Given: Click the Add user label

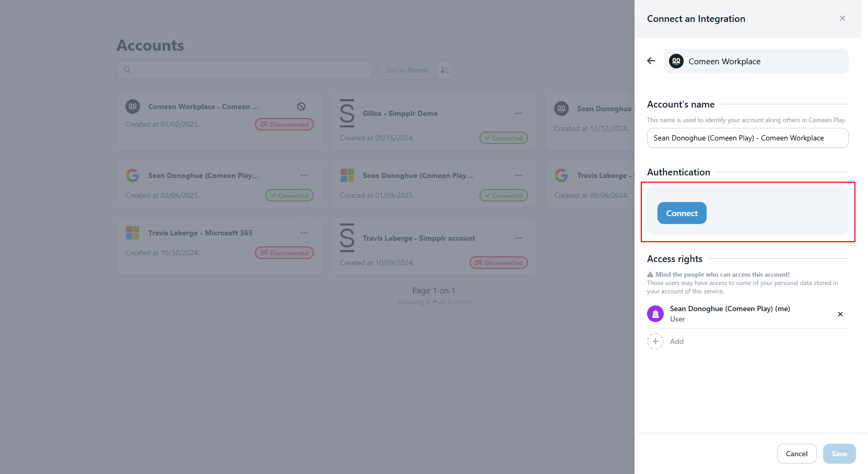Looking at the screenshot, I should point(677,341).
